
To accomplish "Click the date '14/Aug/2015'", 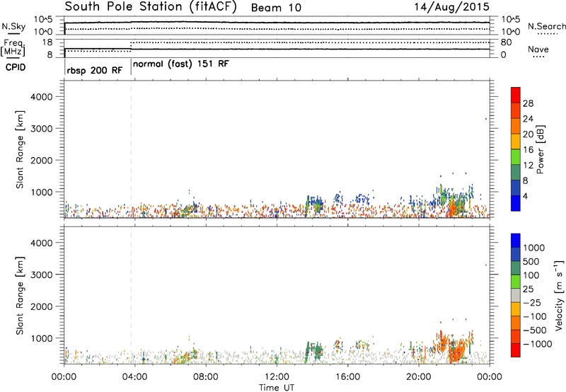I will pos(451,7).
